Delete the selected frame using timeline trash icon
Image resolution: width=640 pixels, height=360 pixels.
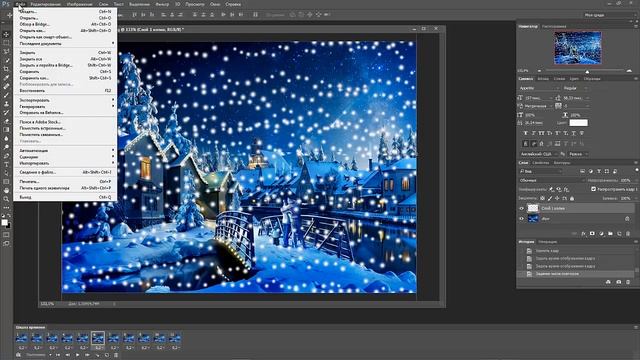(116, 355)
